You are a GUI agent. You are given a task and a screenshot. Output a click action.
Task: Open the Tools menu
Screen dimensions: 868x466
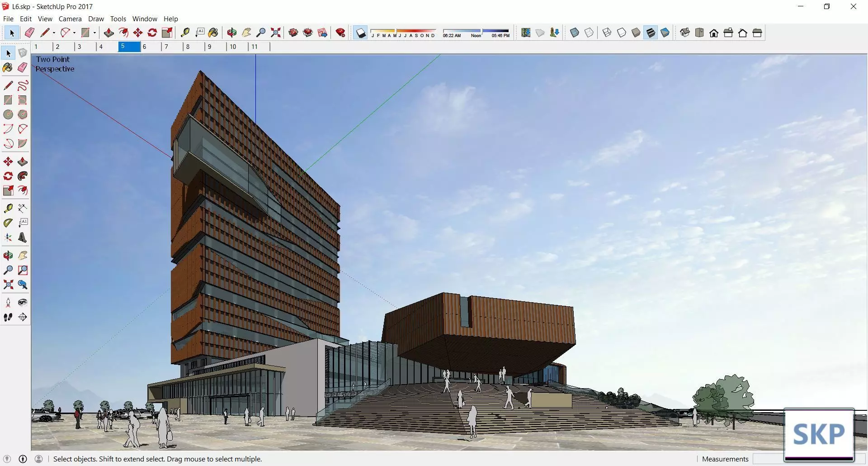coord(118,19)
